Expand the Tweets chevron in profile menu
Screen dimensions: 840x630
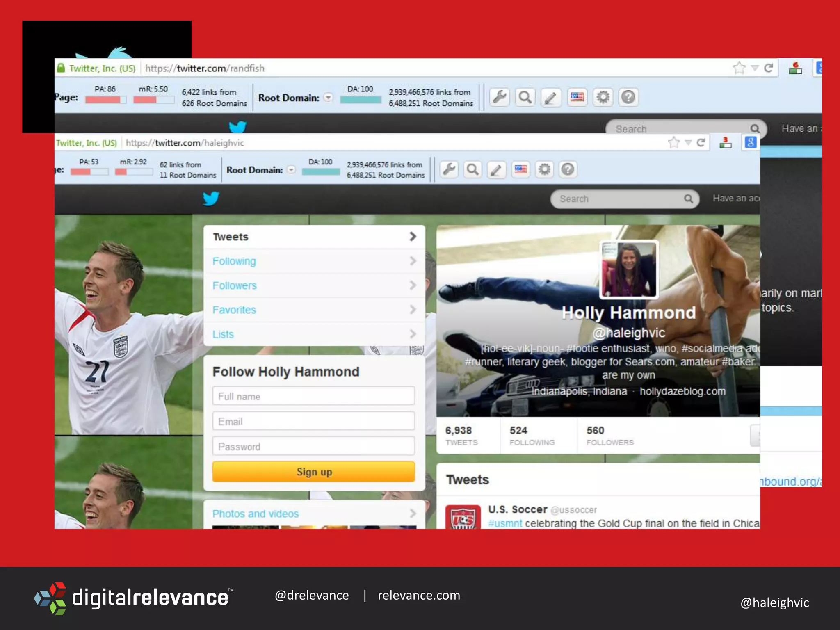pyautogui.click(x=413, y=237)
